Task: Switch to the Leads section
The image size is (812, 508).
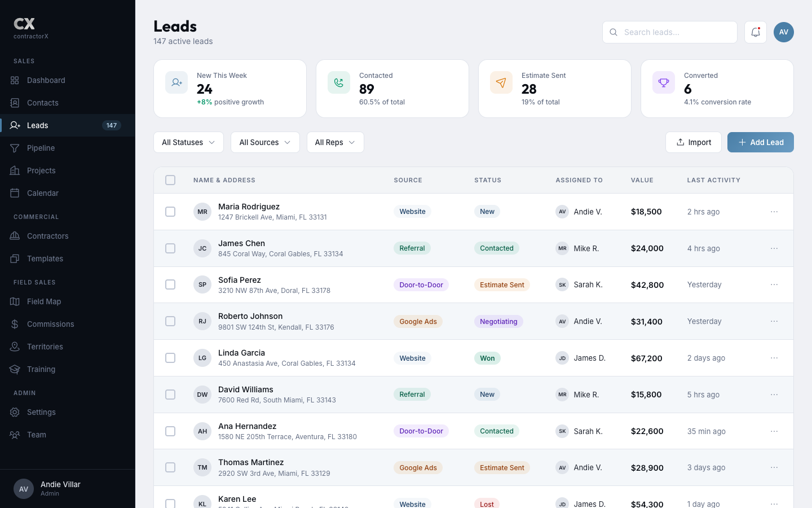Action: pos(37,125)
